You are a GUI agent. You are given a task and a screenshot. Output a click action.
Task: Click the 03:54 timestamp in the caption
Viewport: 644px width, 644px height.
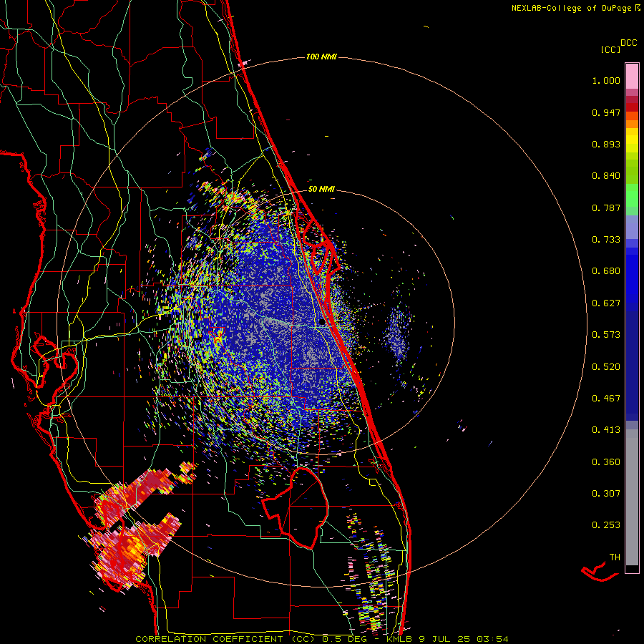[x=492, y=639]
